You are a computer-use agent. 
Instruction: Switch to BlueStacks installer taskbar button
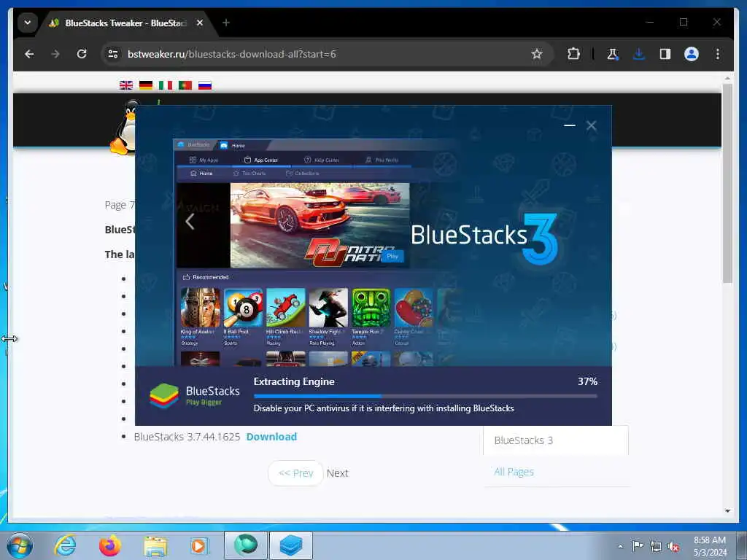(x=291, y=545)
